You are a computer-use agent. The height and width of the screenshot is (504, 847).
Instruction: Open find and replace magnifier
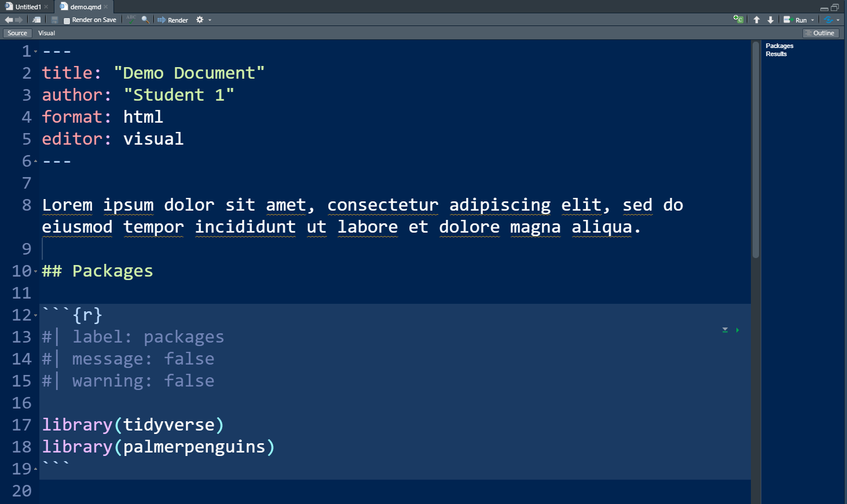click(x=145, y=20)
